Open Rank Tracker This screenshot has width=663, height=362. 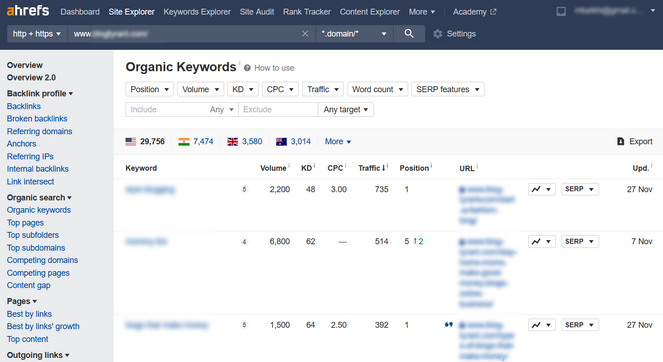pos(307,12)
